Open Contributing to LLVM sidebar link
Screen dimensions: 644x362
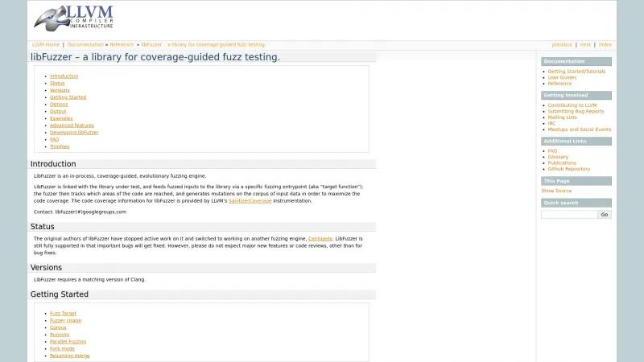coord(572,105)
